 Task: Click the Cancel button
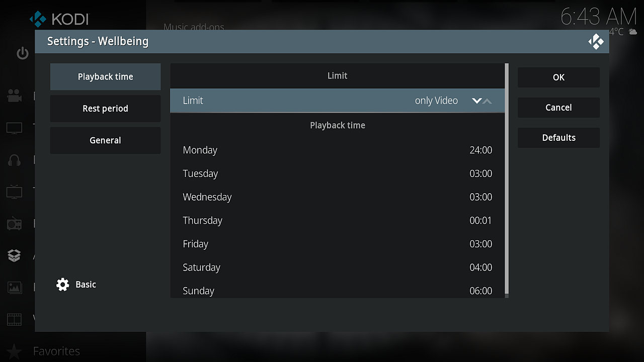558,108
